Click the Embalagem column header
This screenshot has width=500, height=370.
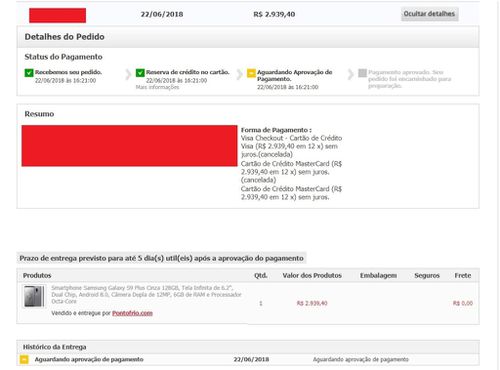378,276
